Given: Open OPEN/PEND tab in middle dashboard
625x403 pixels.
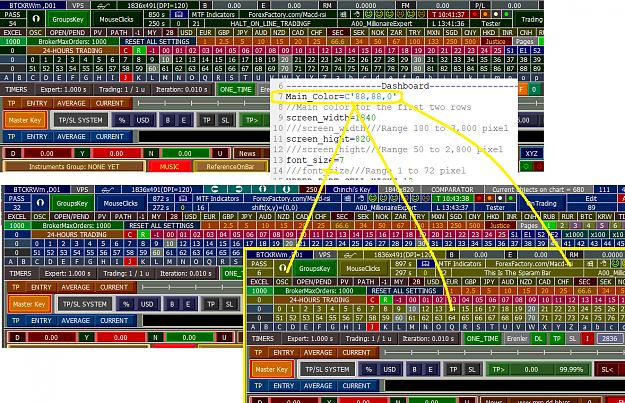Looking at the screenshot, I should tap(71, 216).
